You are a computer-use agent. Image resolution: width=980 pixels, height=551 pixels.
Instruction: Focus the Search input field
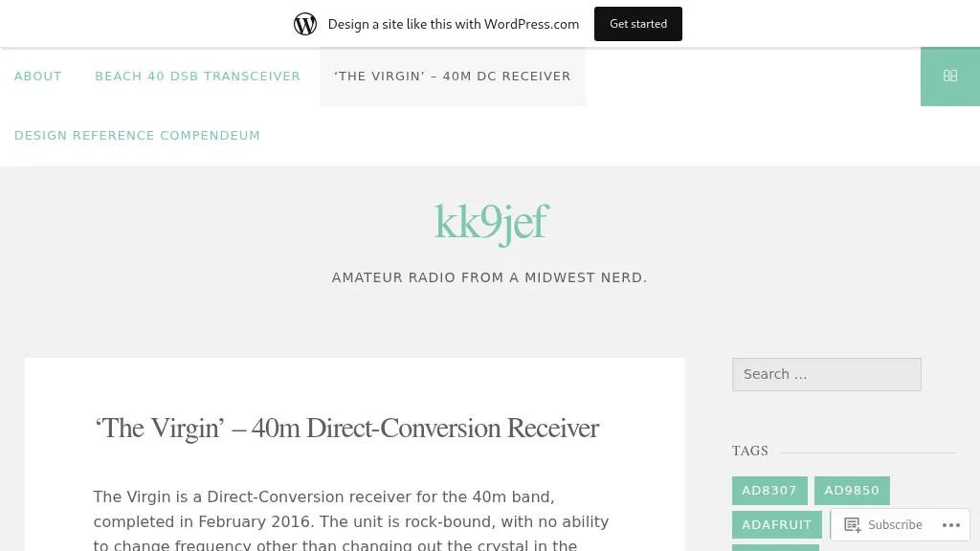(826, 374)
